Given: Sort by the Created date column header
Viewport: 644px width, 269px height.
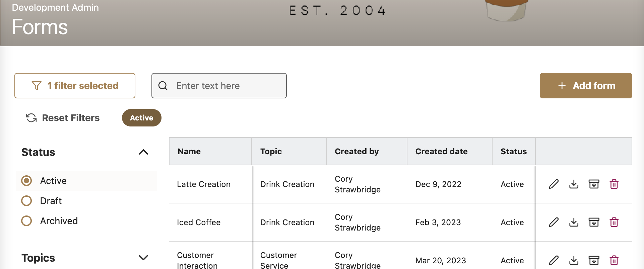Looking at the screenshot, I should click(x=441, y=152).
